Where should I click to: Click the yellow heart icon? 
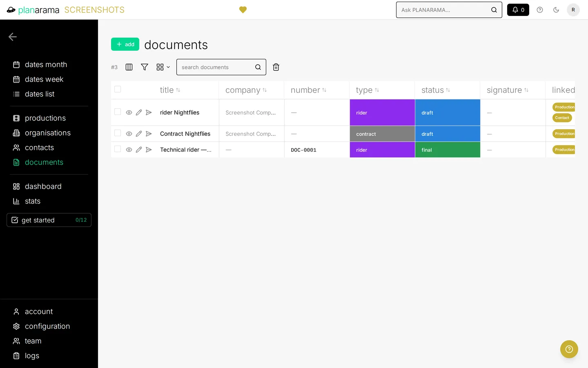tap(243, 10)
